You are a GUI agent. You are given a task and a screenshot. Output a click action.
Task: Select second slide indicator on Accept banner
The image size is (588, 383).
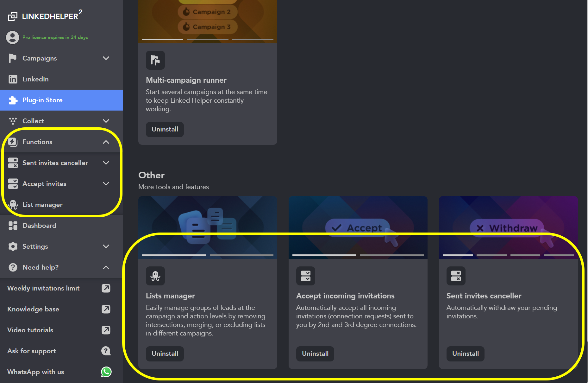coord(392,255)
